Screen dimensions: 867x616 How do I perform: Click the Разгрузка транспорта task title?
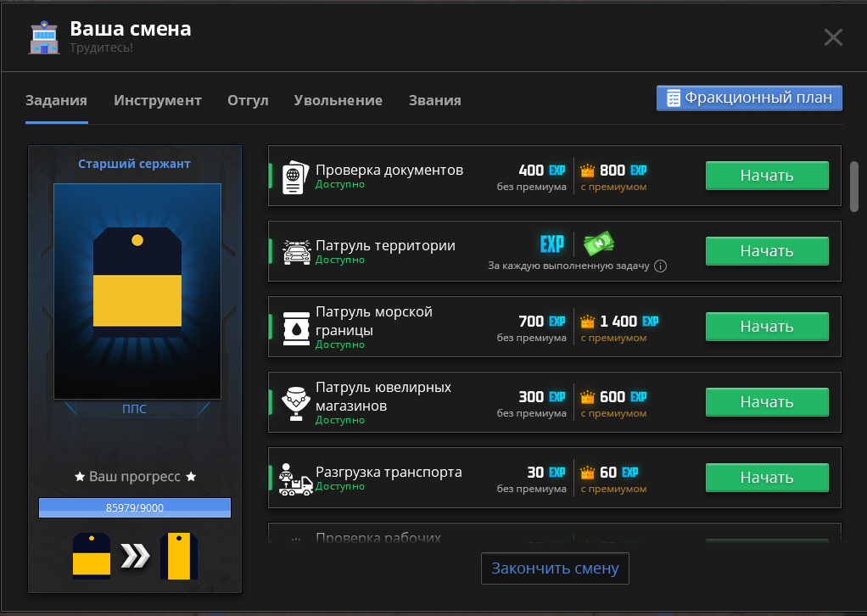pos(389,473)
